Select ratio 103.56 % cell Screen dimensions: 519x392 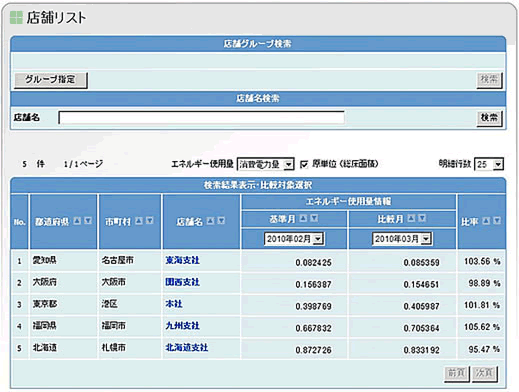click(482, 261)
